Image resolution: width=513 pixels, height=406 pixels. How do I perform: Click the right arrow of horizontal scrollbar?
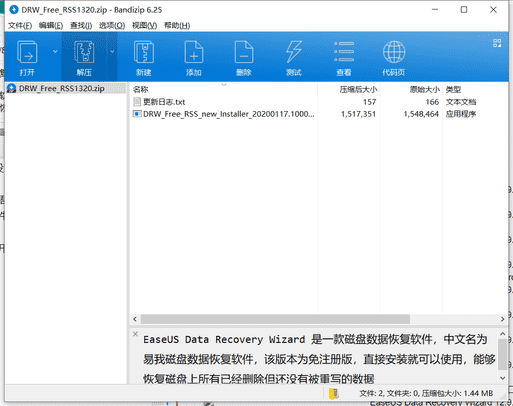502,319
